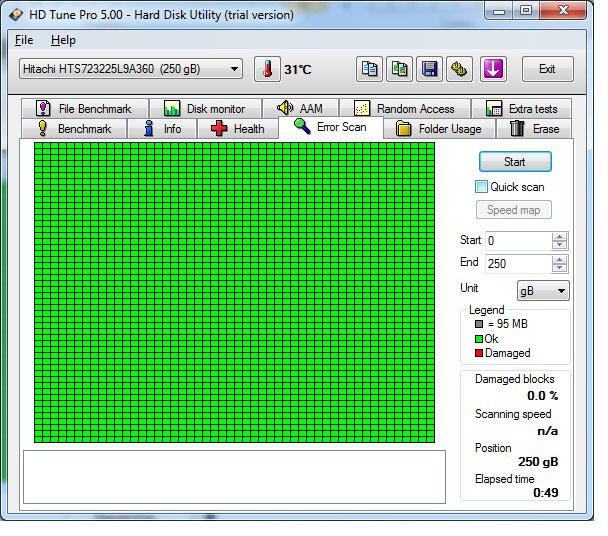Enable the Quick scan checkbox
Viewport: 608px width, 536px height.
[481, 187]
